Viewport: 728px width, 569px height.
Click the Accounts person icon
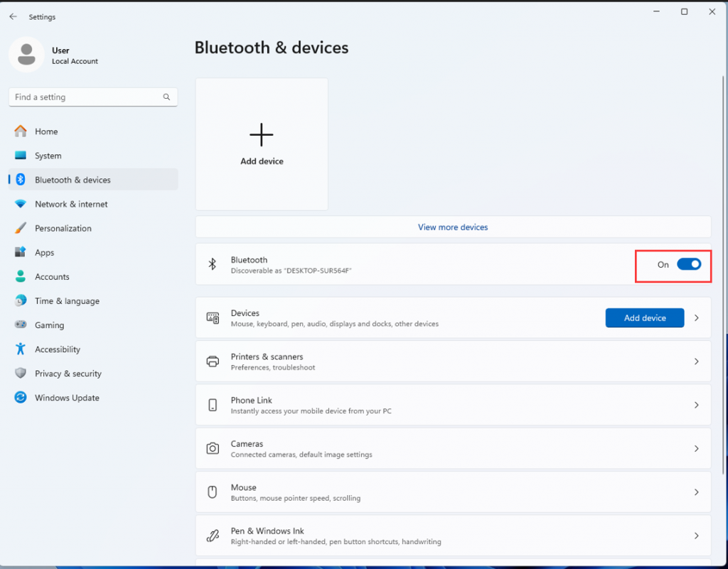pos(21,276)
